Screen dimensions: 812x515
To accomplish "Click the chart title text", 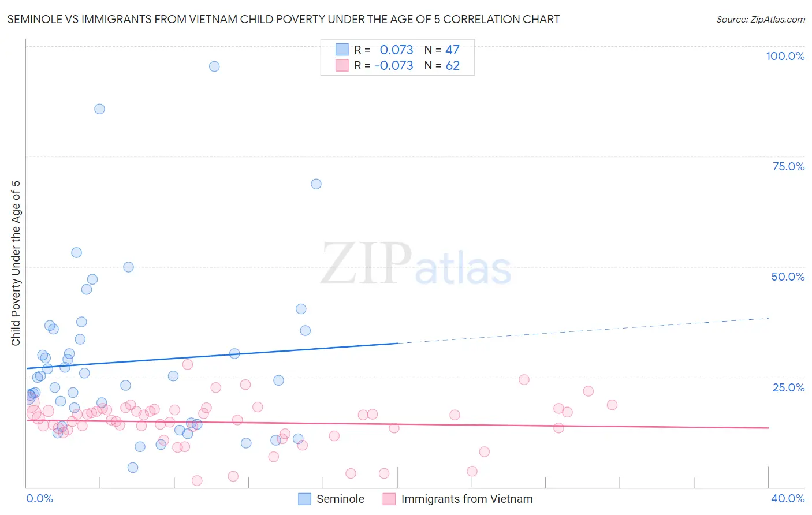I will click(x=283, y=19).
